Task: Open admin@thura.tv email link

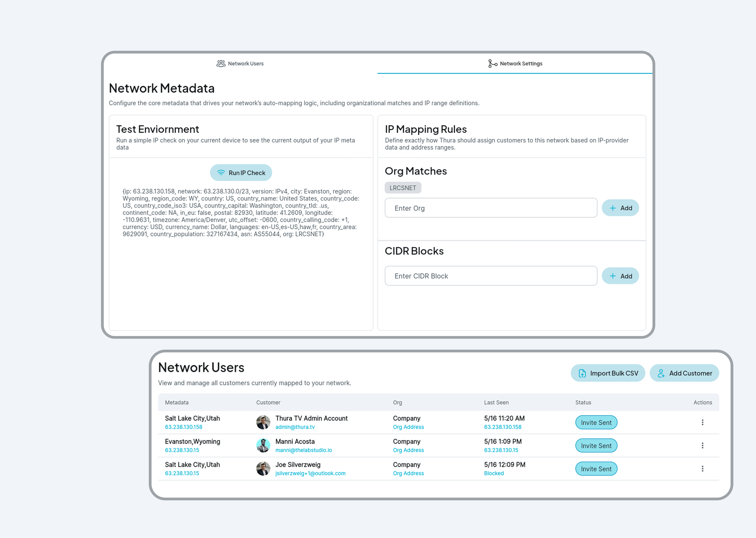Action: [295, 427]
